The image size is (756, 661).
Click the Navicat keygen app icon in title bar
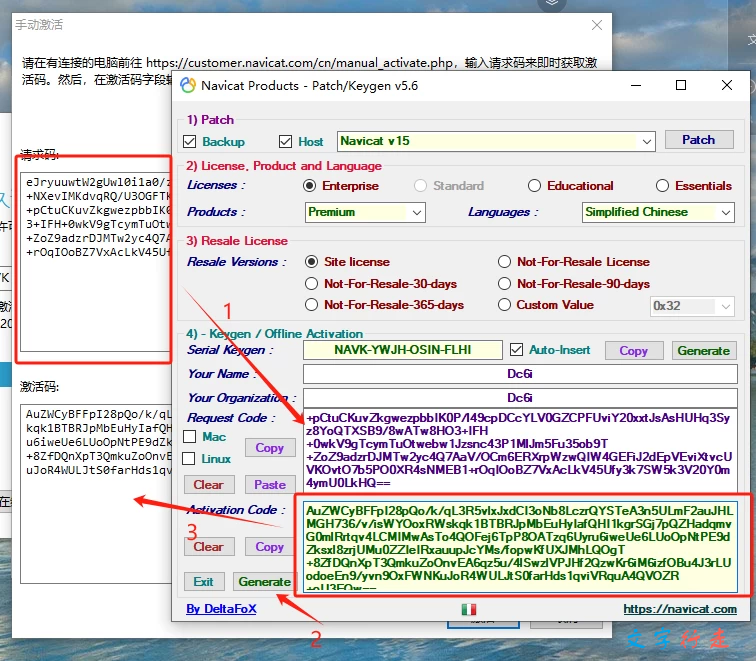click(188, 86)
